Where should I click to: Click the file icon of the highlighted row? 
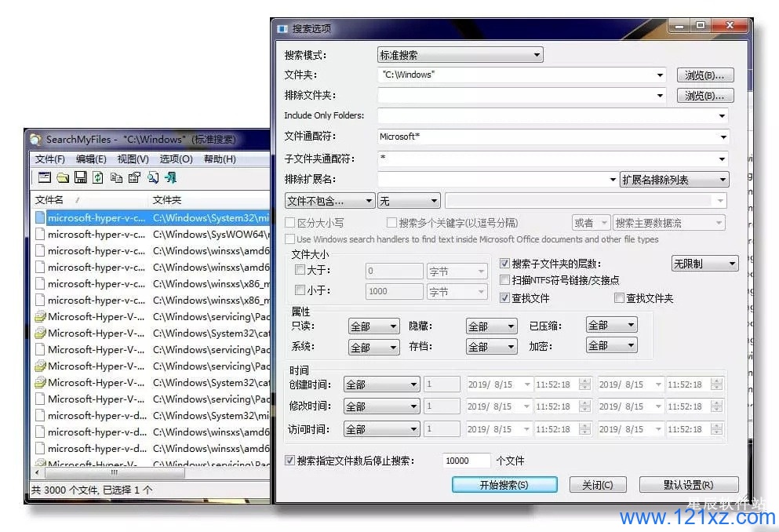coord(40,217)
